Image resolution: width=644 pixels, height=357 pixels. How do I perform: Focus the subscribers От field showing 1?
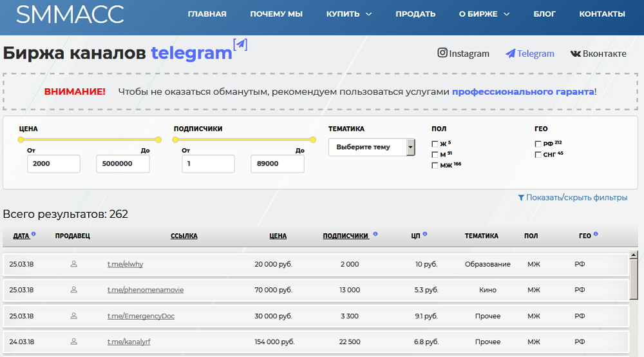pyautogui.click(x=208, y=164)
